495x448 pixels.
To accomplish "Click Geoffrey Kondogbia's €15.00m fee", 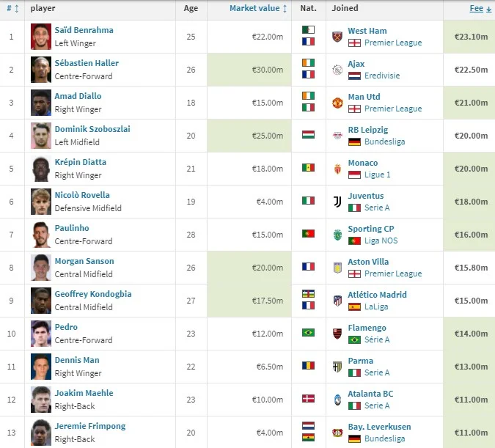I will click(x=470, y=301).
